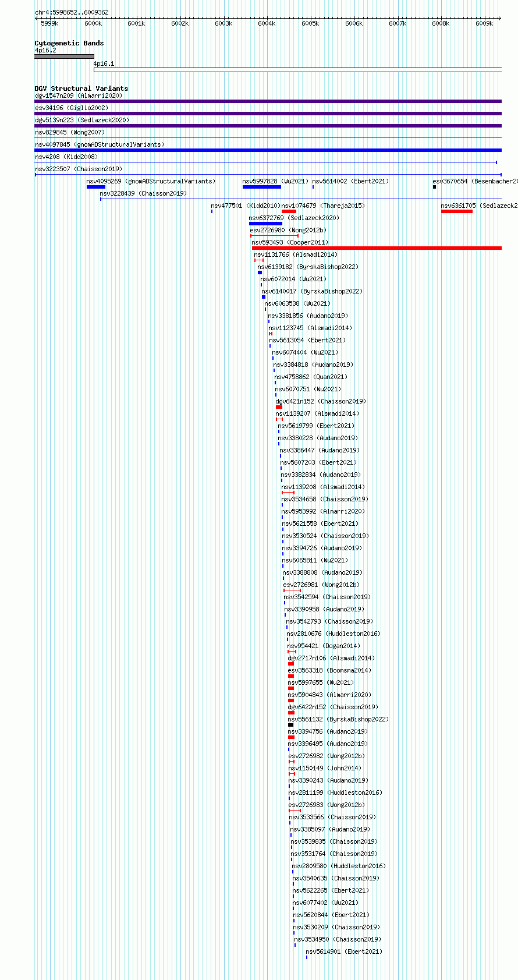Select the blue bar under nsv4095269

pos(96,187)
